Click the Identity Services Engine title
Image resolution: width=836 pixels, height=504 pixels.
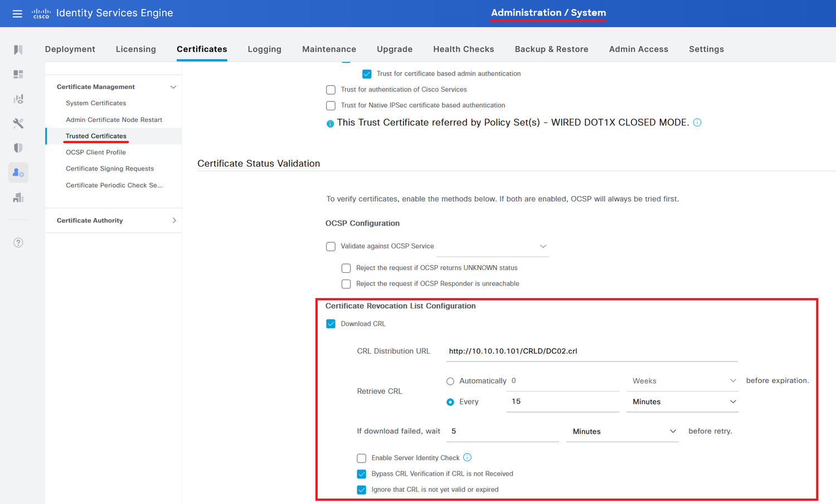click(x=115, y=13)
